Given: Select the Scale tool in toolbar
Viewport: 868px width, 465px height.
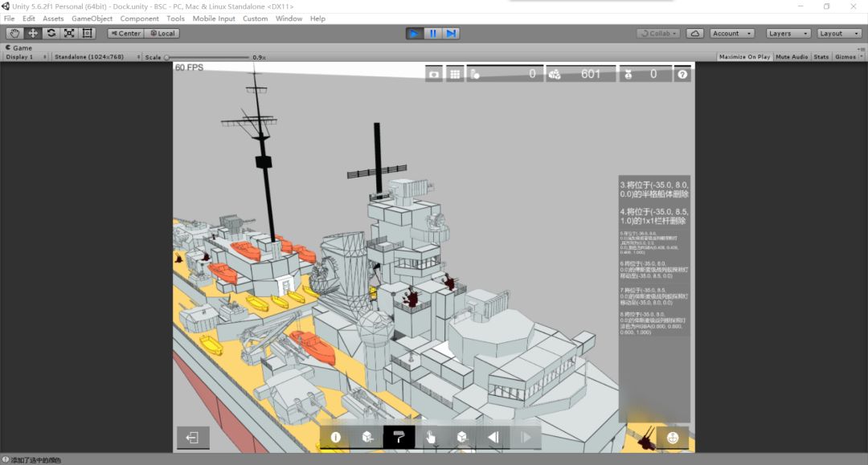Looking at the screenshot, I should (69, 33).
